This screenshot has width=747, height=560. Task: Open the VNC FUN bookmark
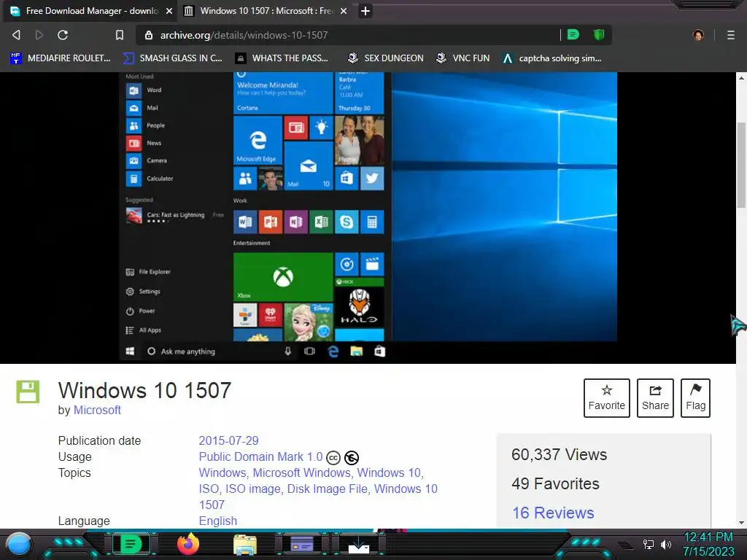pyautogui.click(x=462, y=58)
